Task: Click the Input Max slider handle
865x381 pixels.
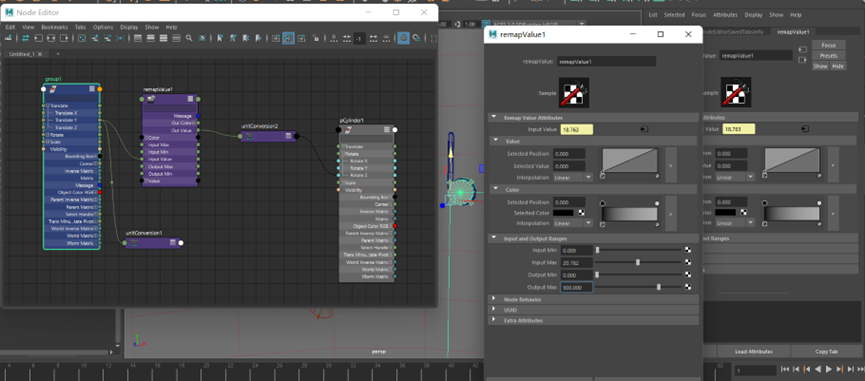Action: click(638, 262)
